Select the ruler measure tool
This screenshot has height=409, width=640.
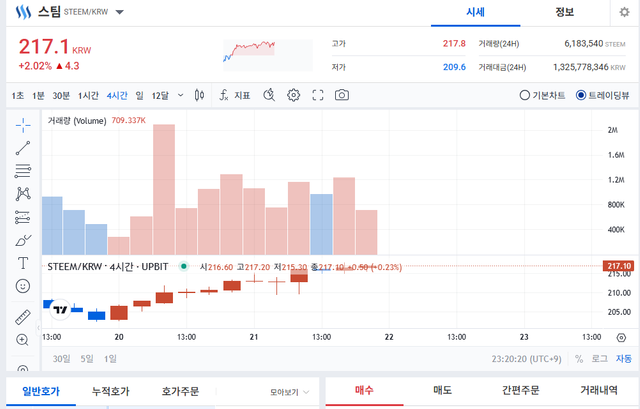[23, 317]
